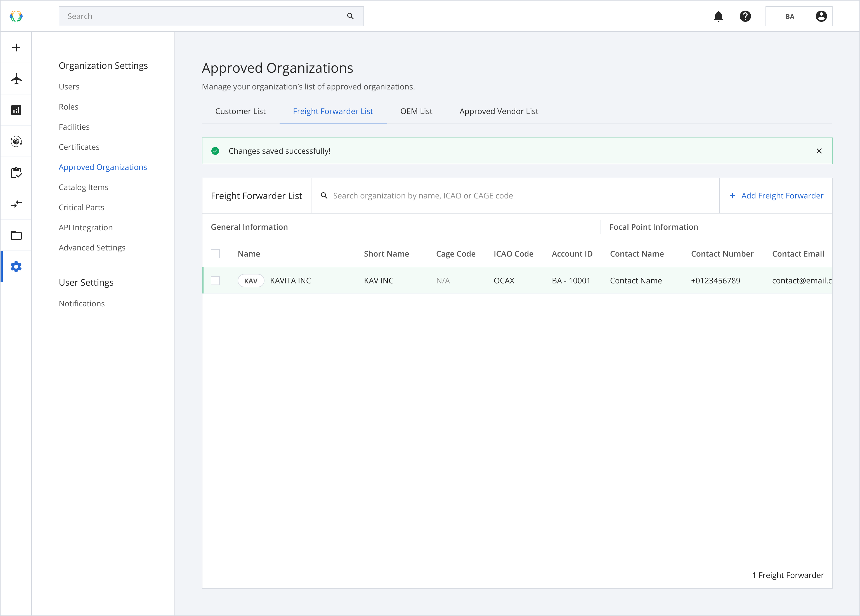Click the Contact Name column header
This screenshot has height=616, width=860.
pos(637,253)
